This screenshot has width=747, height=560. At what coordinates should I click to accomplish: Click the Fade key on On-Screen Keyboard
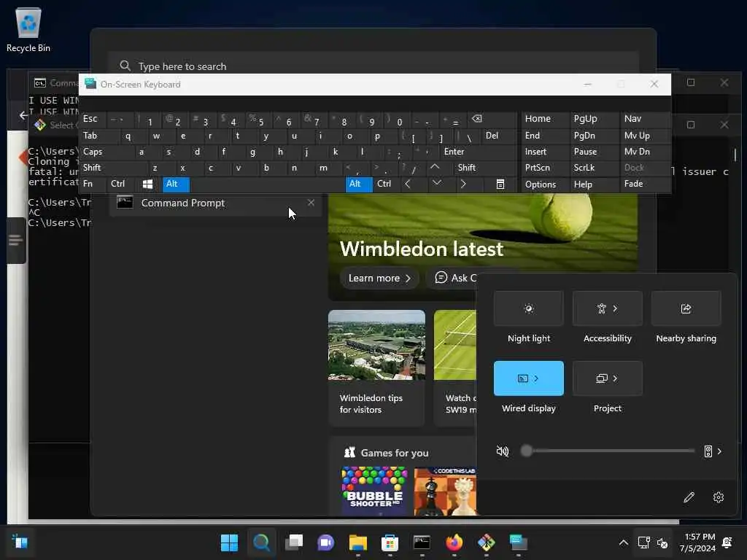[645, 184]
